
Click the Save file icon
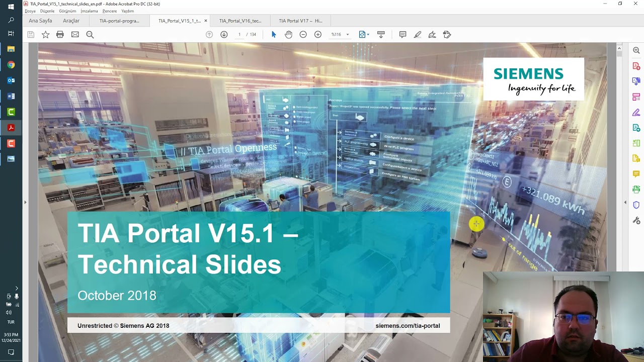pyautogui.click(x=31, y=35)
